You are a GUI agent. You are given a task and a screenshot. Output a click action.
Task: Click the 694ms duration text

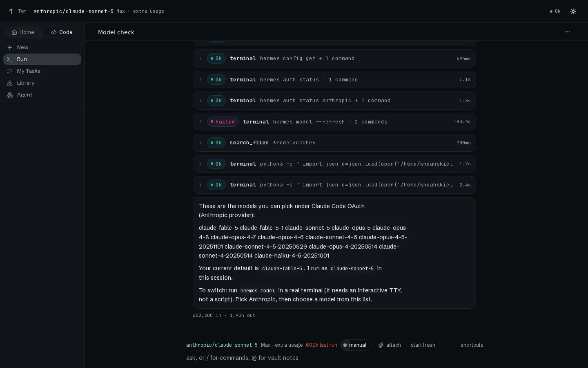[x=463, y=58]
